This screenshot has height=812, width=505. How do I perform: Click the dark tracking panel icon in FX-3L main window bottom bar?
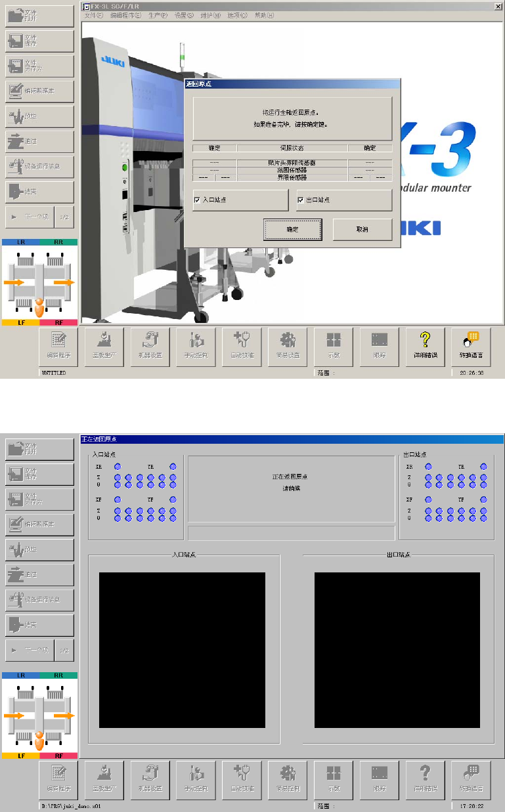click(x=379, y=349)
